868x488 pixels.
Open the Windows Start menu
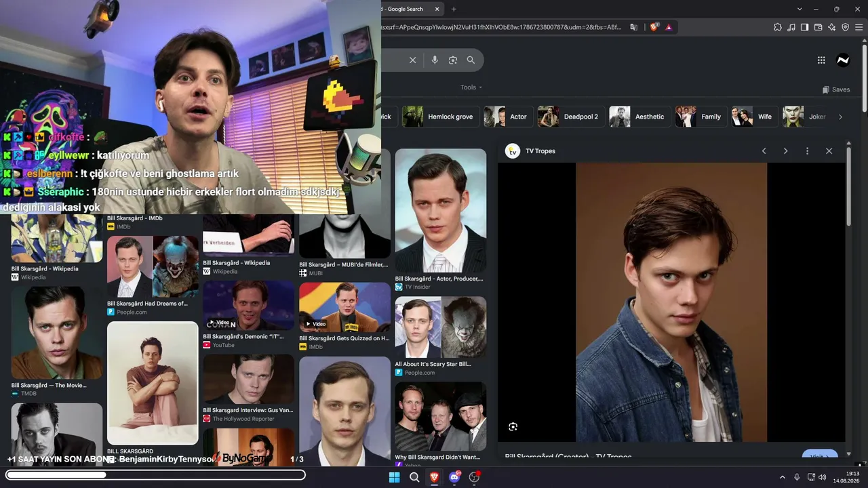(395, 477)
